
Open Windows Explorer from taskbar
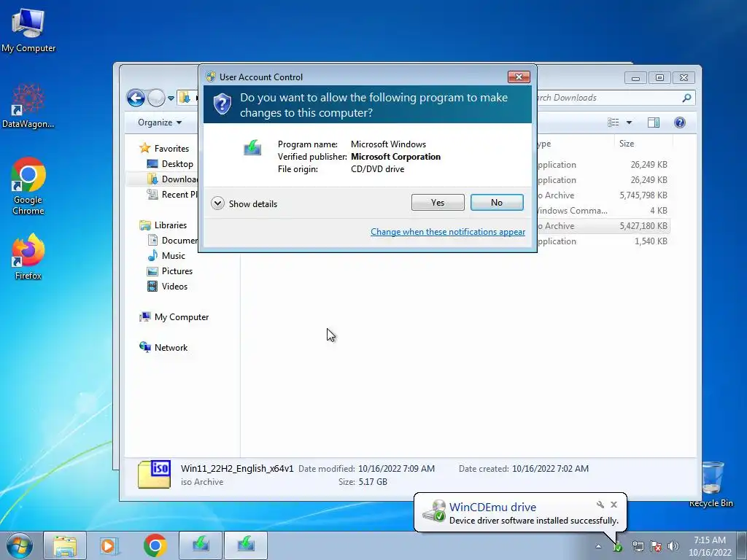coord(65,545)
